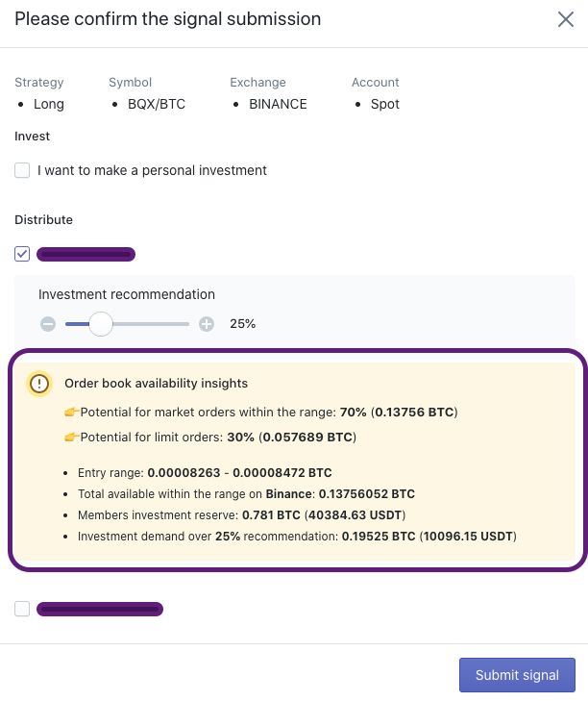Viewport: 588px width, 701px height.
Task: Uncheck the first checked Distribute checkbox
Action: tap(22, 254)
